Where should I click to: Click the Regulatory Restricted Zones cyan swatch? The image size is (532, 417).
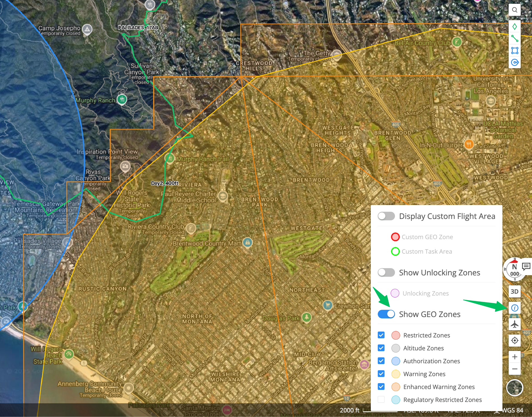[396, 400]
